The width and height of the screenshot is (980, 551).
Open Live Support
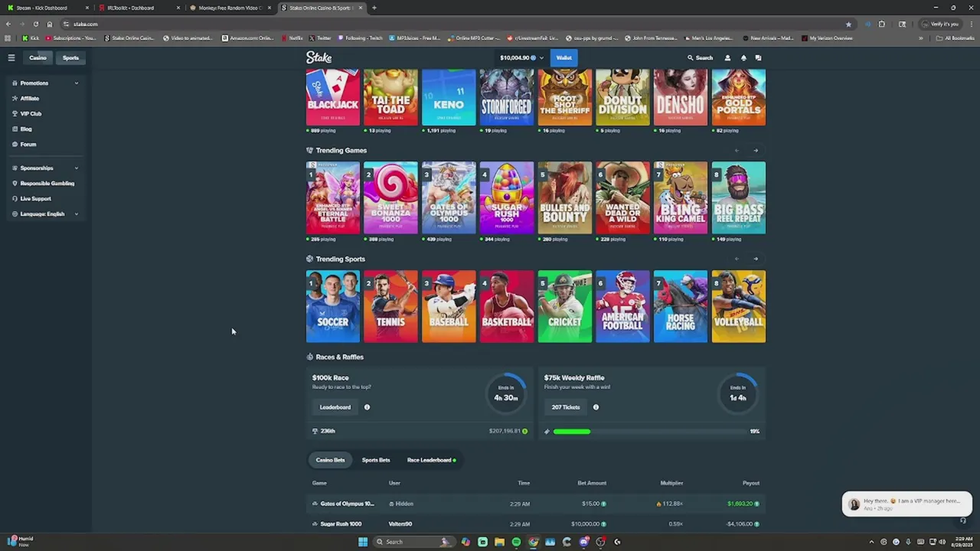pos(34,198)
